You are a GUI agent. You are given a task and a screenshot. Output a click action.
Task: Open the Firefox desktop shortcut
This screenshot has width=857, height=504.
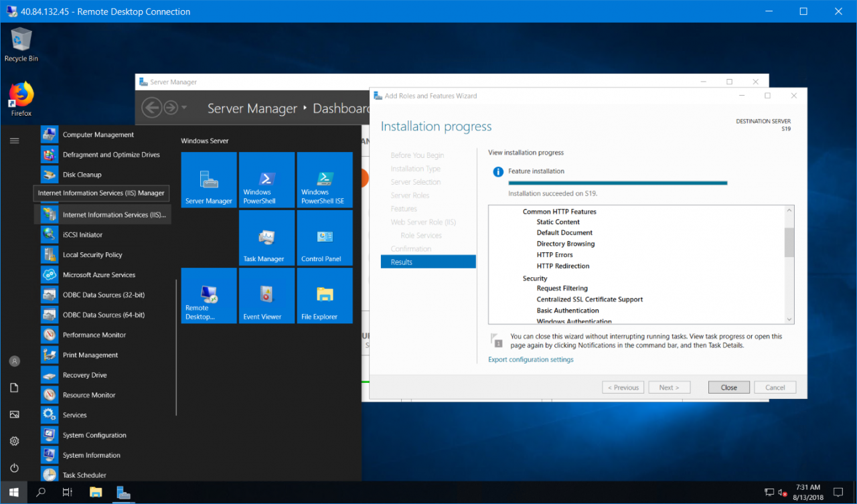click(x=21, y=99)
